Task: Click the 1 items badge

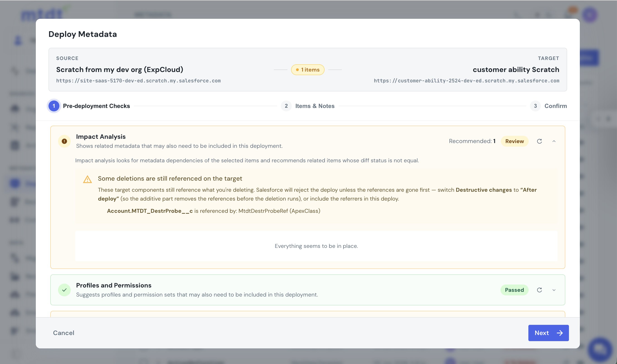Action: [x=308, y=70]
